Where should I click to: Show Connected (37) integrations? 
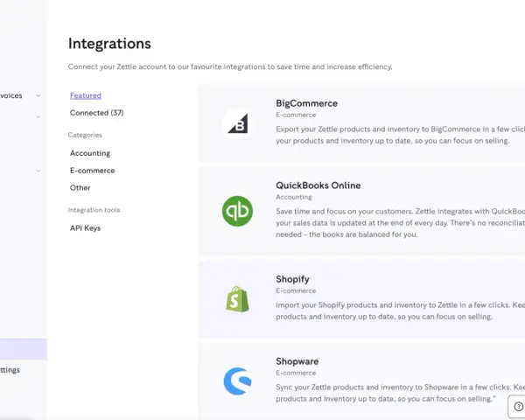click(x=97, y=113)
